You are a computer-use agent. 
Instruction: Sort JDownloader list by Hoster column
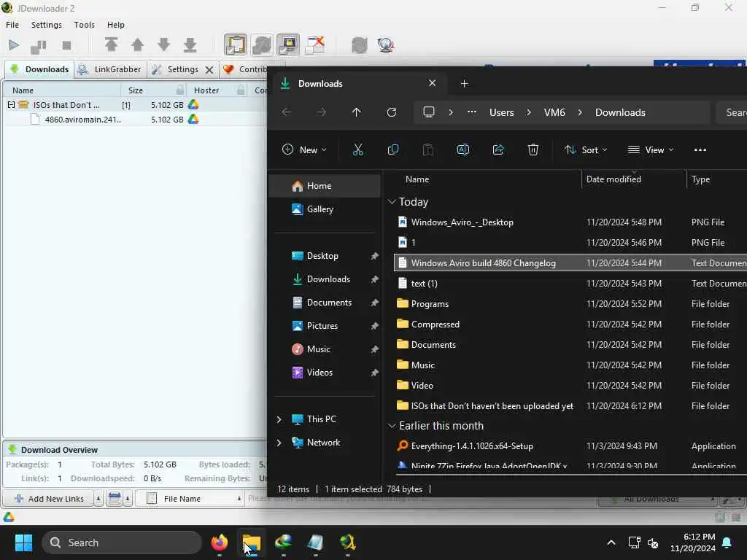pos(206,90)
